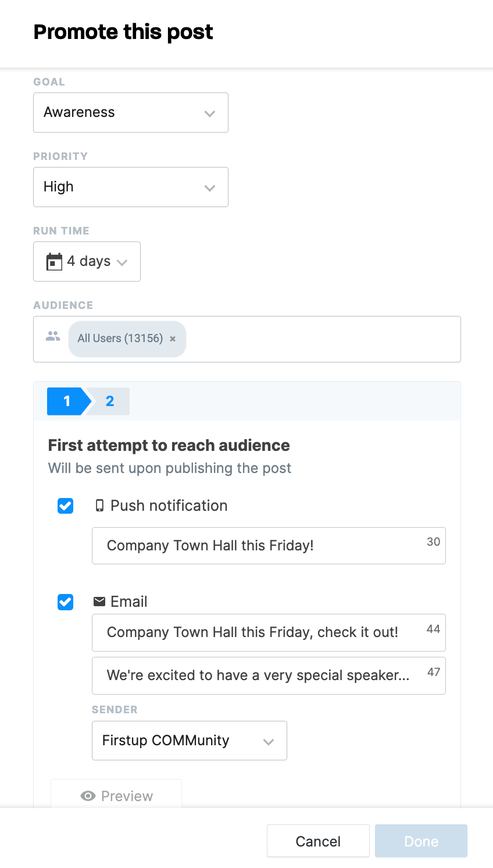
Task: Open the 4 days run time dropdown
Action: 87,261
